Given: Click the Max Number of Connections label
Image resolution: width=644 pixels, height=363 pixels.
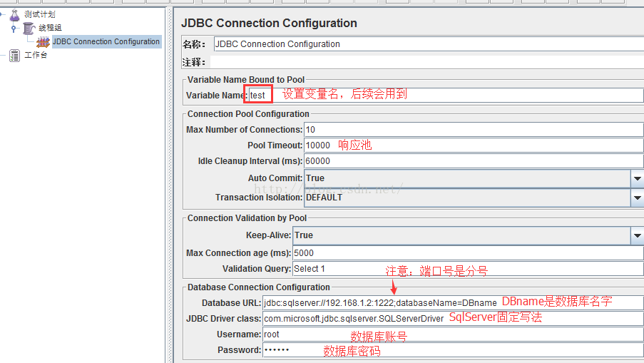Looking at the screenshot, I should [245, 130].
